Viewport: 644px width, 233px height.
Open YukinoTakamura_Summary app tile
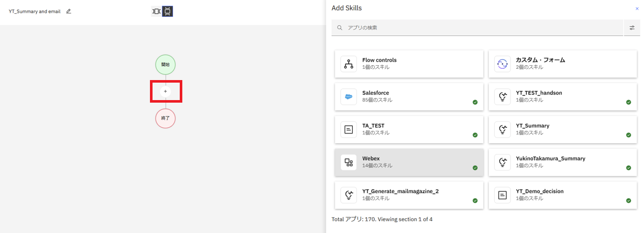click(562, 162)
